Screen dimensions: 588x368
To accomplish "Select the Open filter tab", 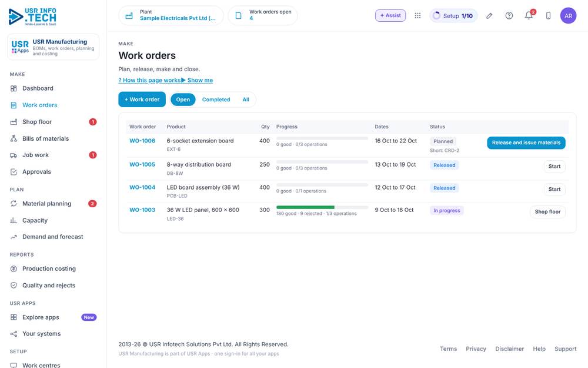I will click(x=183, y=100).
